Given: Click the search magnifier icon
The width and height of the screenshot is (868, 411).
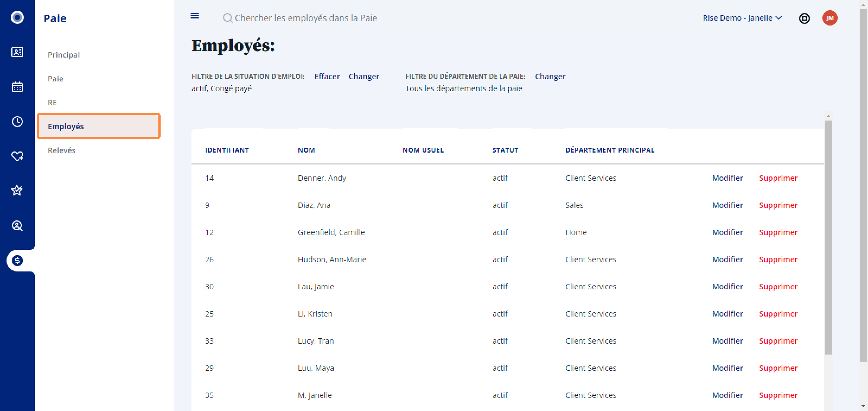Looking at the screenshot, I should (228, 18).
